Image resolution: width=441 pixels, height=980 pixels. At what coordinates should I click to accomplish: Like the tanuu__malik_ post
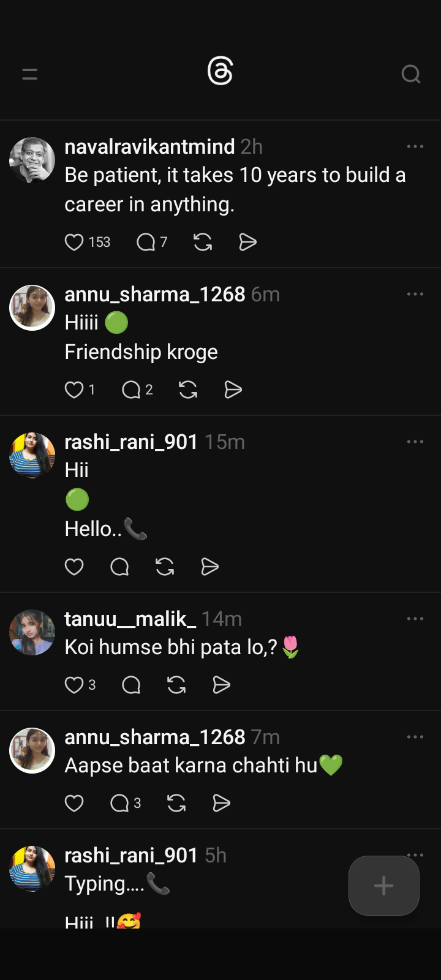click(74, 685)
